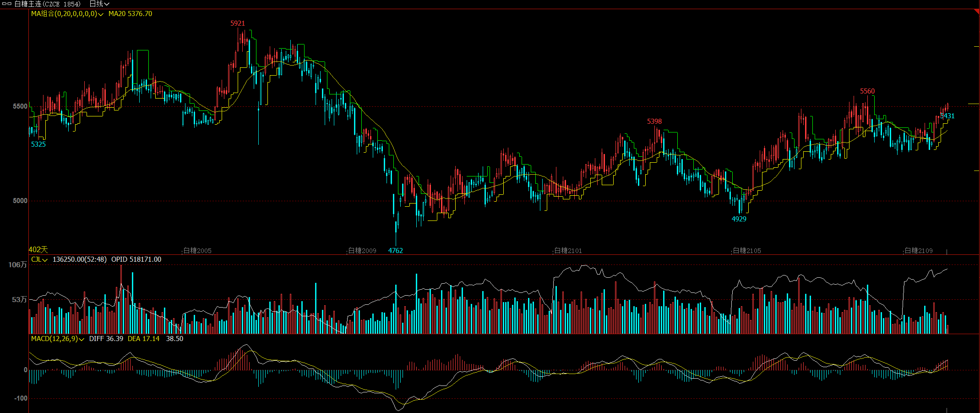Screen dimensions: 980x413
Task: Expand the MACD(12,26,9) indicator dropdown
Action: pyautogui.click(x=58, y=339)
